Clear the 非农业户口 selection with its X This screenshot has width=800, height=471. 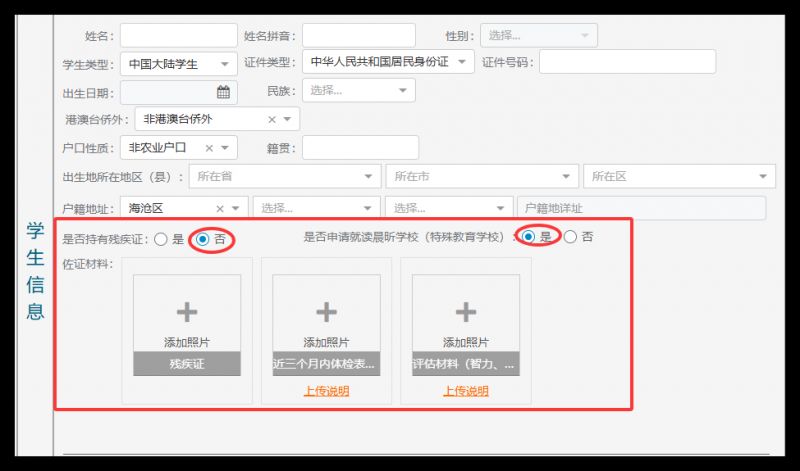tap(209, 148)
